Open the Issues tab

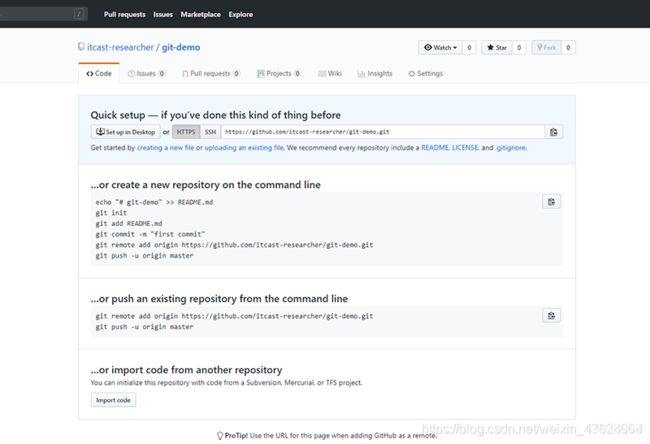[146, 73]
